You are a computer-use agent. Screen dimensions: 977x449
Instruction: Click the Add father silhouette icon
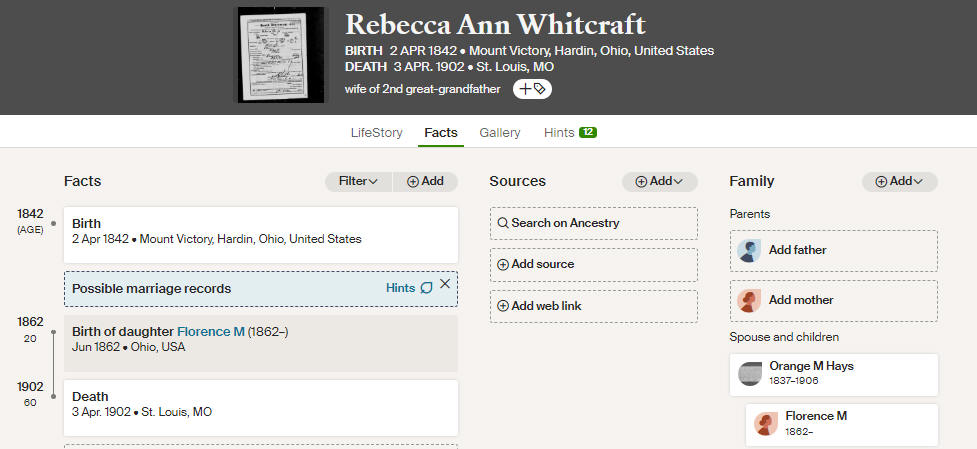(748, 250)
